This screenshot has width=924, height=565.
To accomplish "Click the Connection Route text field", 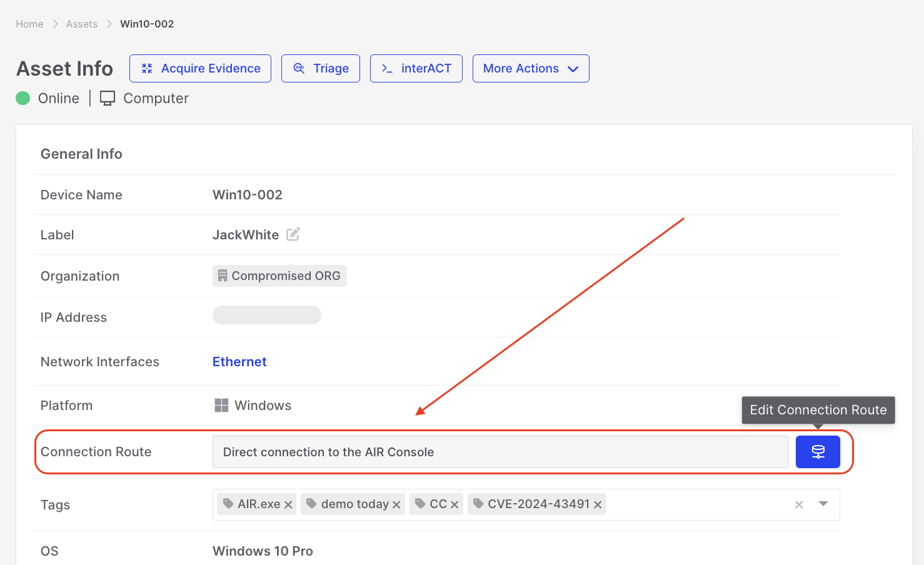I will [x=500, y=452].
